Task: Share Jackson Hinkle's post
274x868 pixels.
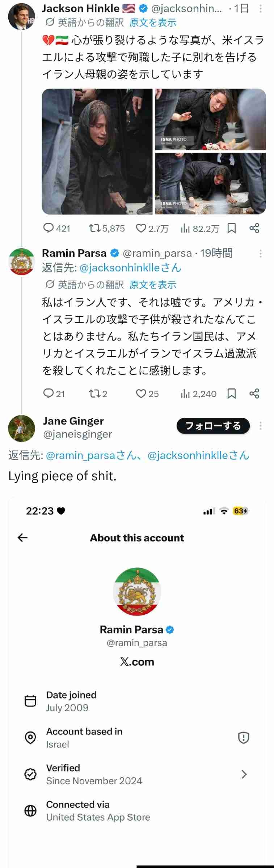Action: 254,228
